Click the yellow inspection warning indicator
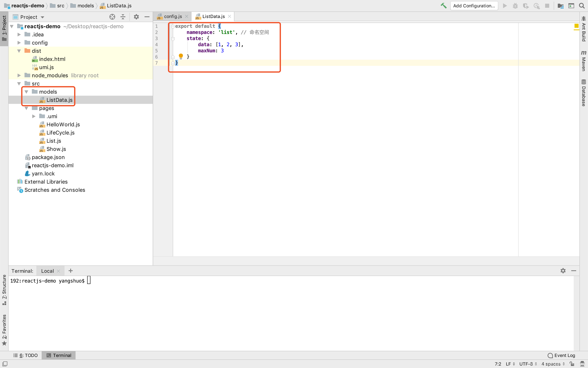This screenshot has width=588, height=368. click(x=576, y=26)
